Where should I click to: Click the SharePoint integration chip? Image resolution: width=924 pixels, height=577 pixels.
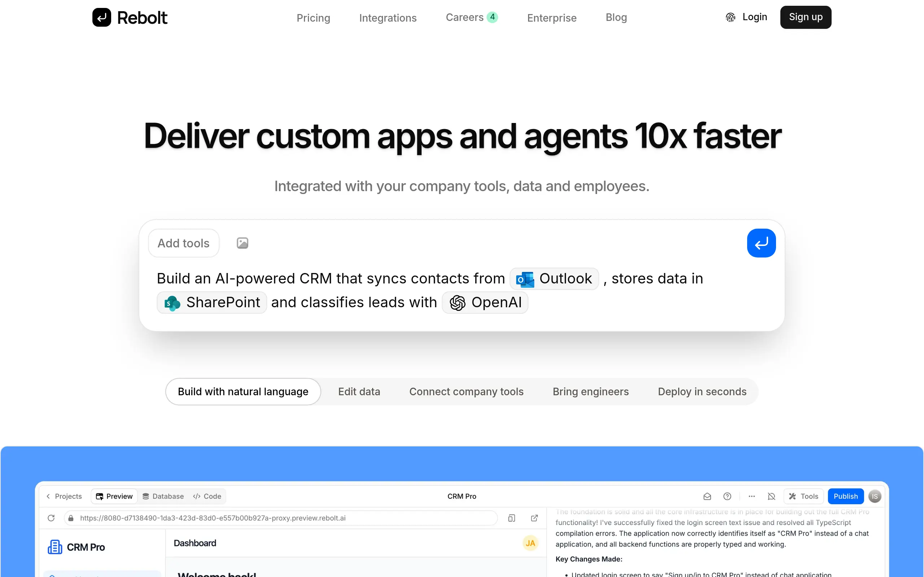tap(212, 303)
